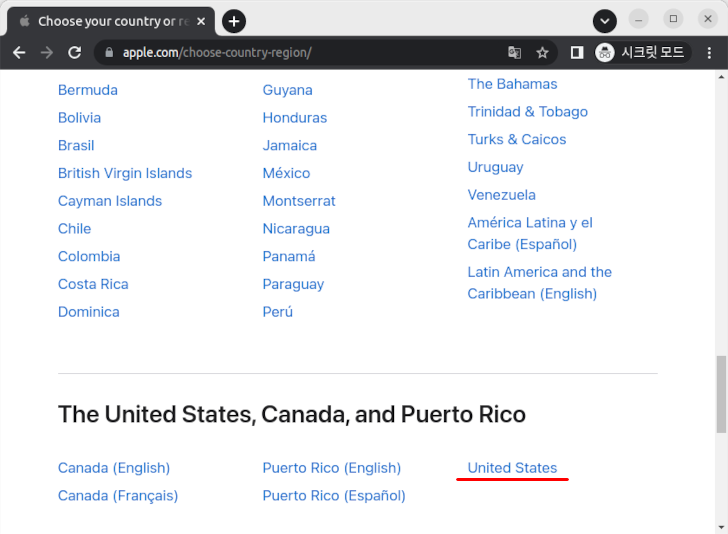Click the address bar URL
The image size is (728, 534).
coord(217,52)
